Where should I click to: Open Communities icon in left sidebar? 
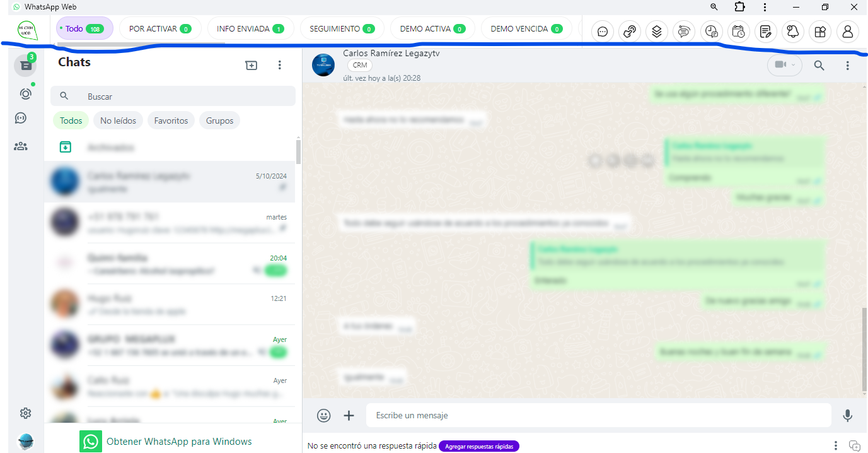tap(21, 146)
